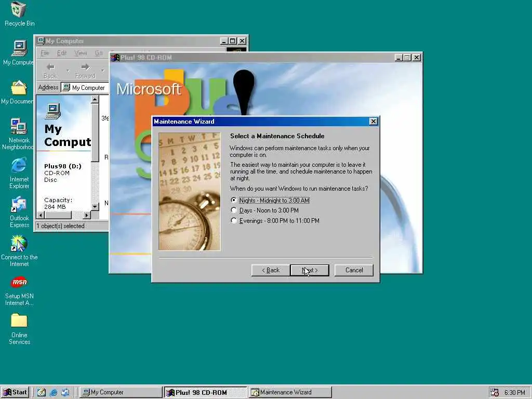The height and width of the screenshot is (399, 532).
Task: Open the File menu in My Computer
Action: coord(45,53)
